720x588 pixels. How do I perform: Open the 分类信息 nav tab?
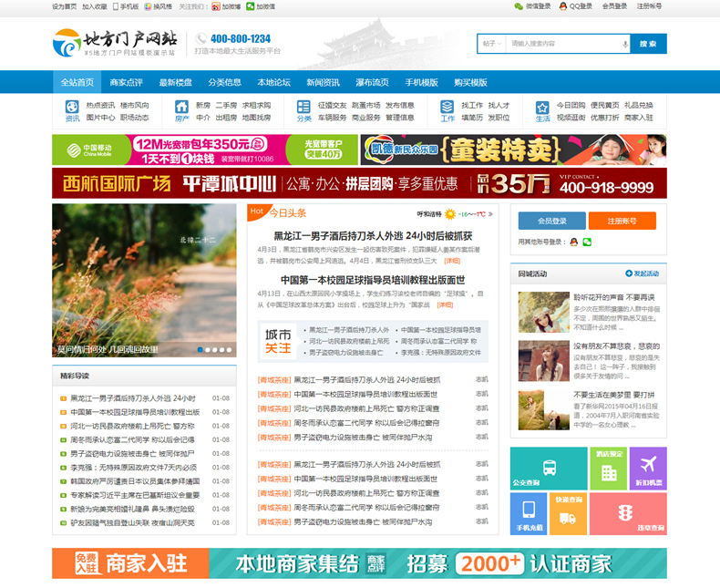[224, 82]
